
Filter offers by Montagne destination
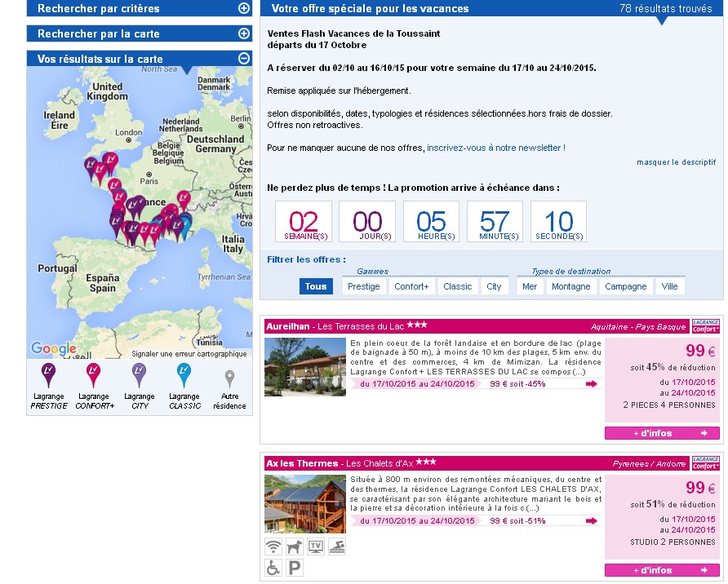[x=570, y=286]
